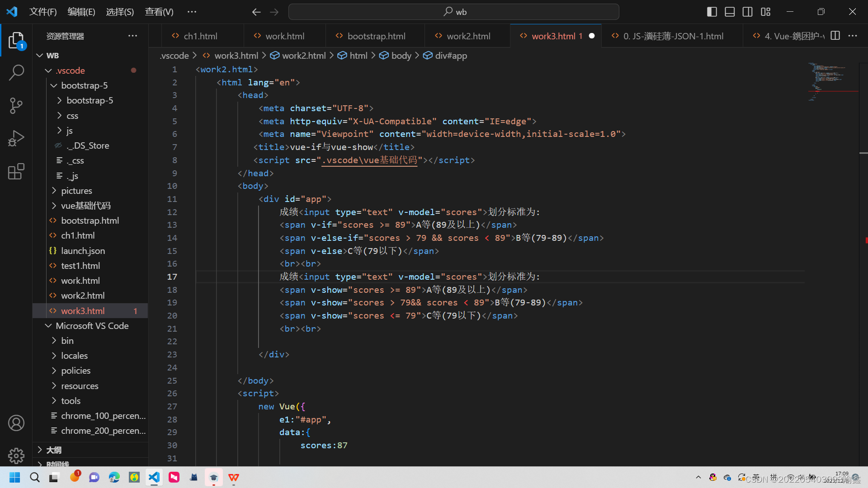Expand the tools folder
Viewport: 868px width, 488px height.
(x=71, y=400)
